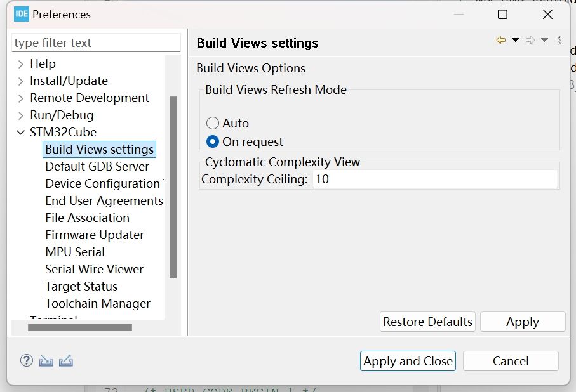Image resolution: width=576 pixels, height=392 pixels.
Task: Collapse the STM32Cube tree node
Action: pos(21,133)
